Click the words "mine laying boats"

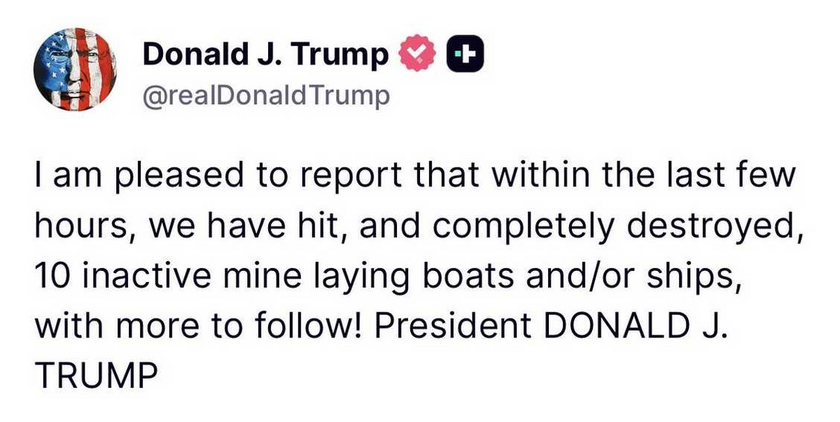coord(324,275)
